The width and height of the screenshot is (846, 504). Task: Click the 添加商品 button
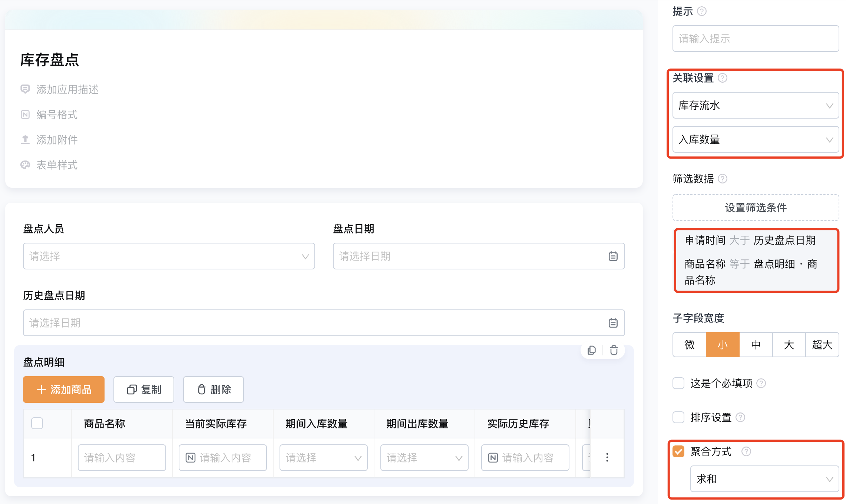[64, 389]
